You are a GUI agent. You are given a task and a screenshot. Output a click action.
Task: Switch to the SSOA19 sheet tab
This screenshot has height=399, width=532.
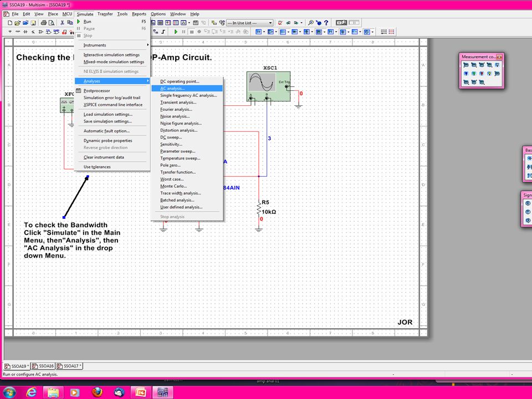pyautogui.click(x=17, y=366)
